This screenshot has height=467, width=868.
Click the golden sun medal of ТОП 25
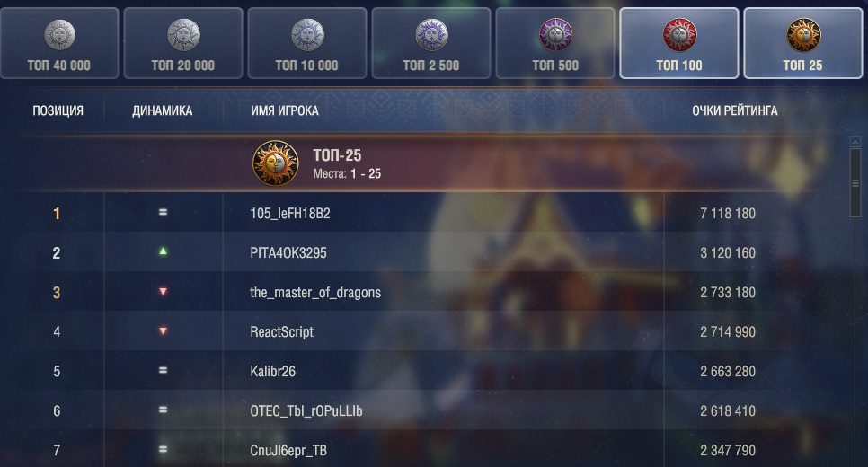pyautogui.click(x=803, y=35)
